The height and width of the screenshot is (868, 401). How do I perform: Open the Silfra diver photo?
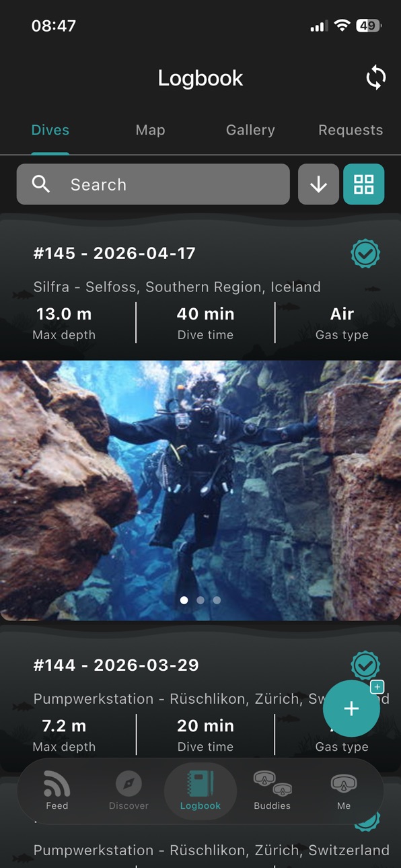[200, 490]
